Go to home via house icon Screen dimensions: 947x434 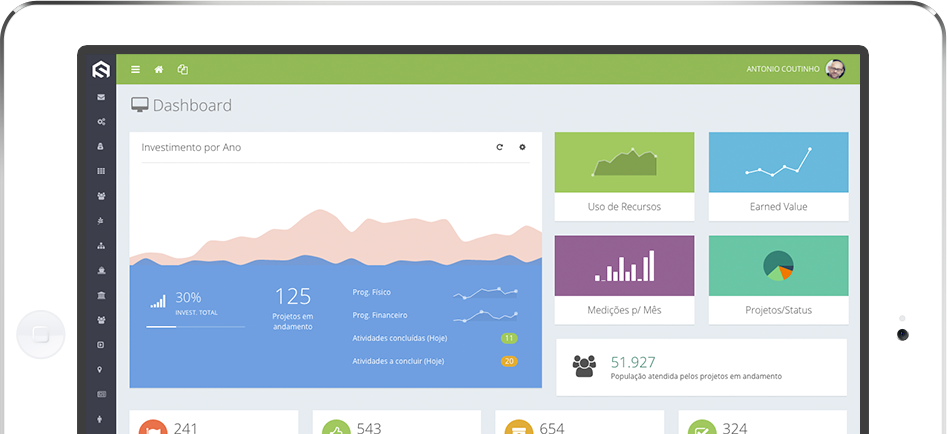[159, 69]
